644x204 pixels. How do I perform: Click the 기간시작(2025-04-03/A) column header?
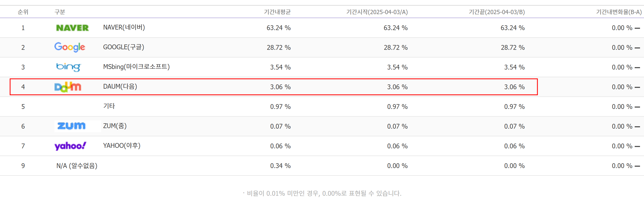pyautogui.click(x=377, y=12)
